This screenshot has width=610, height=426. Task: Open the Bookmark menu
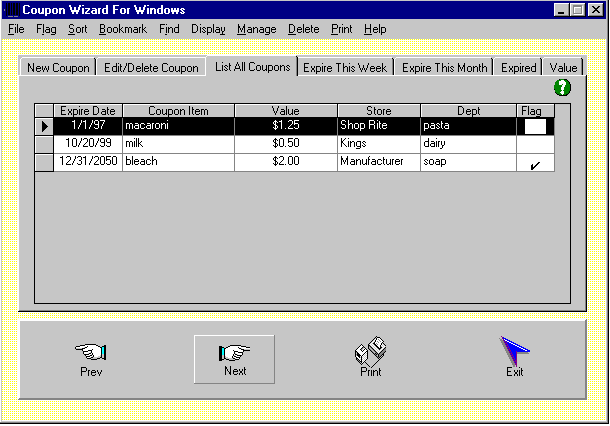click(123, 29)
